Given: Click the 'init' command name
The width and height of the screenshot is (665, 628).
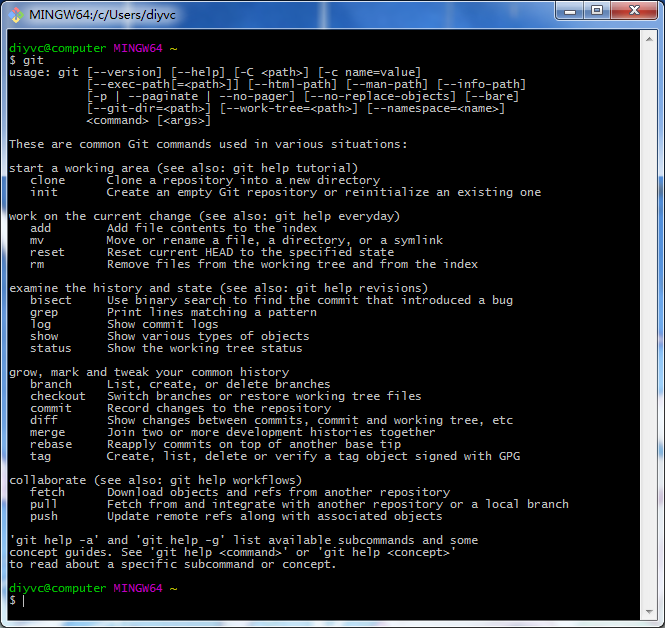Looking at the screenshot, I should tap(44, 192).
